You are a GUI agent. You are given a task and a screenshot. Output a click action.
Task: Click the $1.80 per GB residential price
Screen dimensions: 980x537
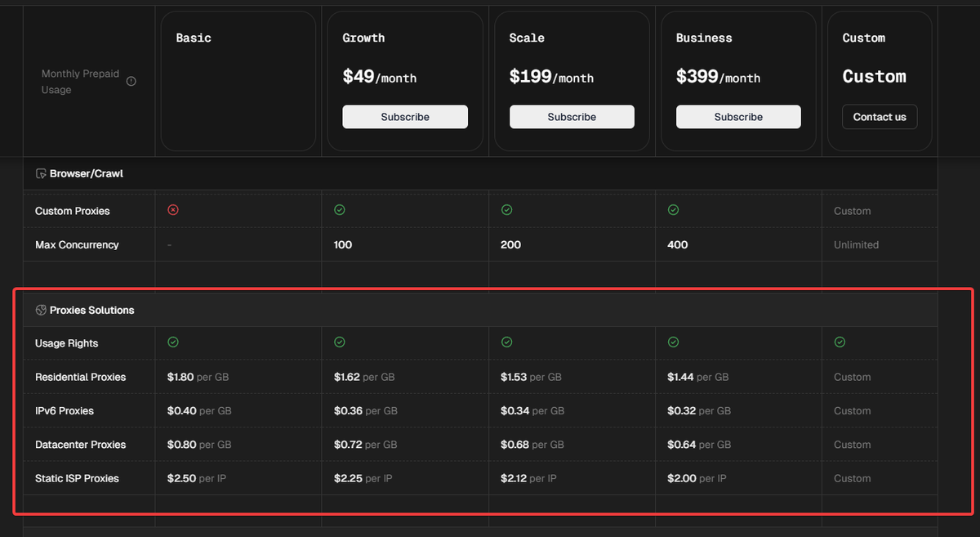[199, 377]
